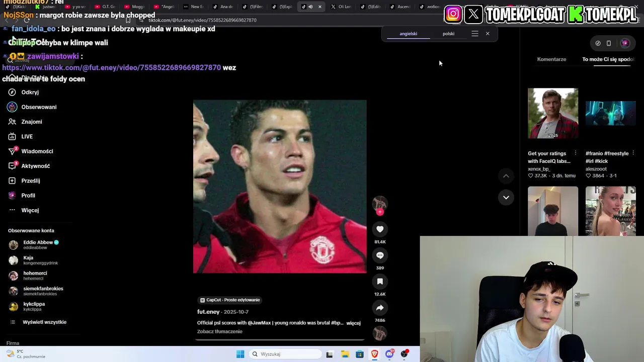The height and width of the screenshot is (362, 644).
Task: Open the Odkryj (Explore) sidebar item
Action: 23,93
